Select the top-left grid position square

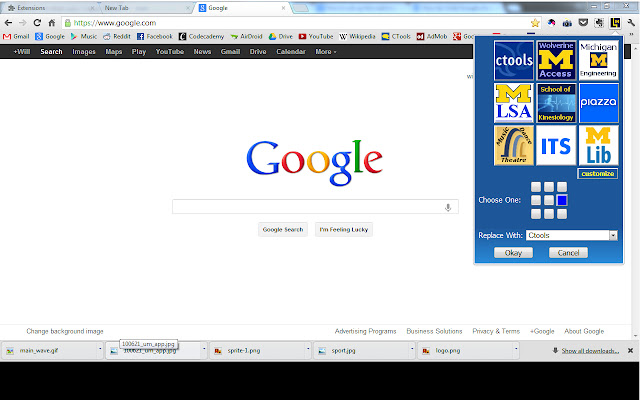[x=536, y=187]
